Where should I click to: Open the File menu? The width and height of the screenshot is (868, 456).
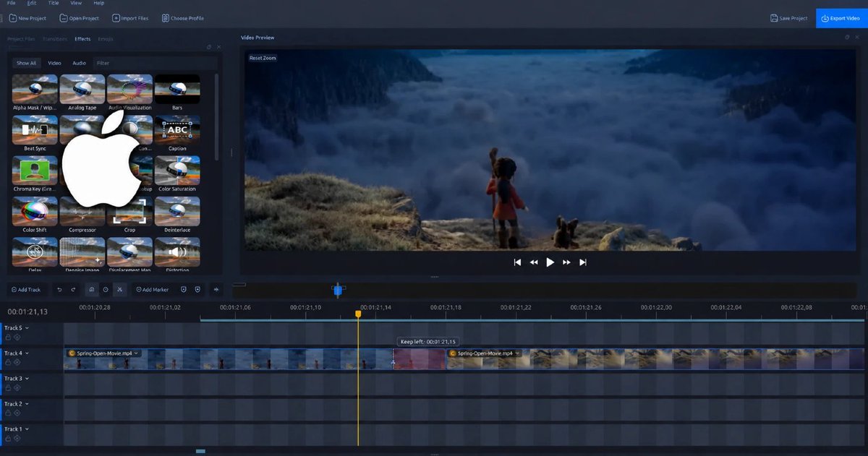point(11,3)
